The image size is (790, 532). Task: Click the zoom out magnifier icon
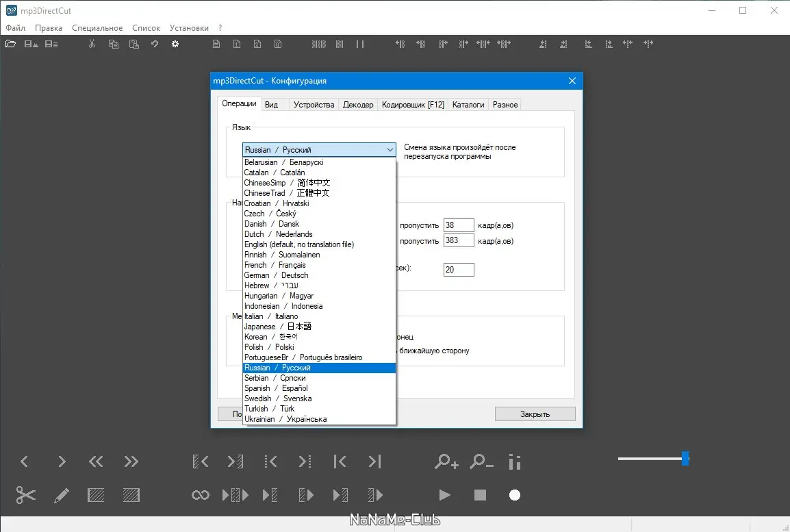tap(481, 461)
